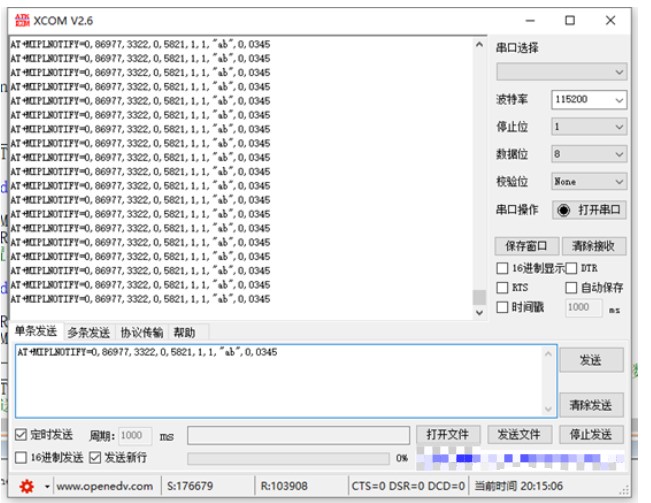This screenshot has width=651, height=503.
Task: Click the 清除发送 clear send button
Action: click(591, 405)
